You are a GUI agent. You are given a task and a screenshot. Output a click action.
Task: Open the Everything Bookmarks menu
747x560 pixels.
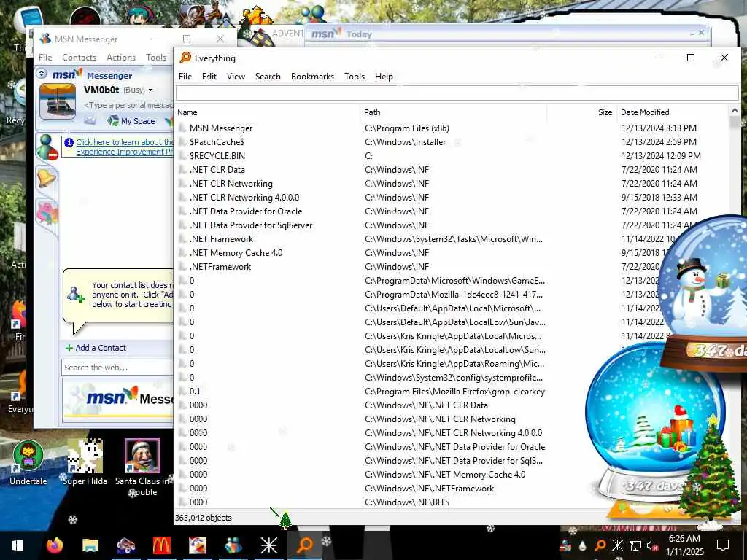click(x=312, y=76)
